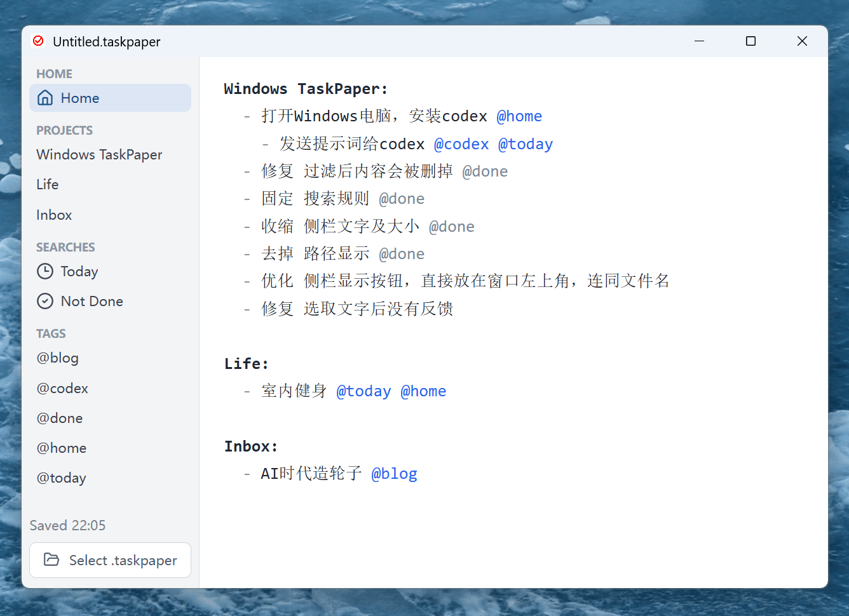
Task: Select the Life project in sidebar
Action: (48, 184)
